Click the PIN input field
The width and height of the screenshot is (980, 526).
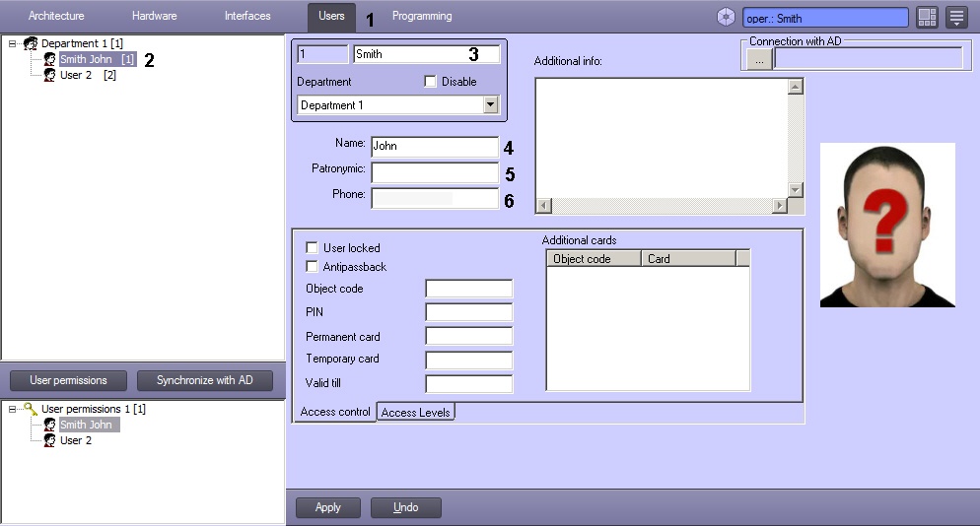468,311
